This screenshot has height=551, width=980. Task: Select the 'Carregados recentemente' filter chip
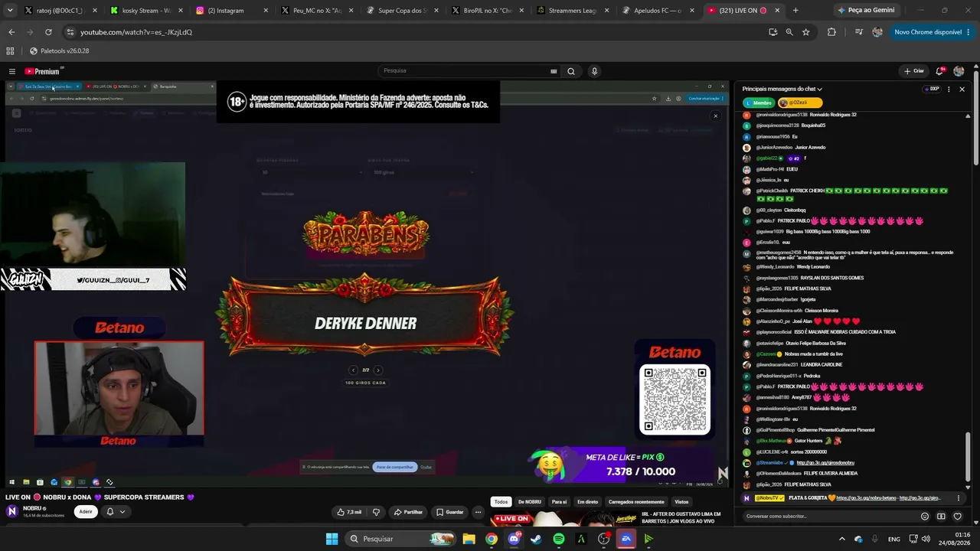(x=636, y=502)
